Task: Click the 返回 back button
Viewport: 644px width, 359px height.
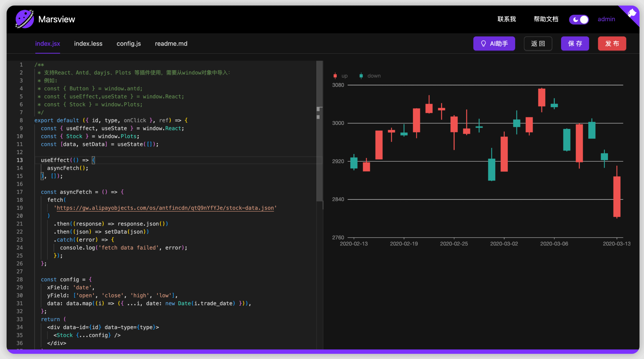Action: 538,43
